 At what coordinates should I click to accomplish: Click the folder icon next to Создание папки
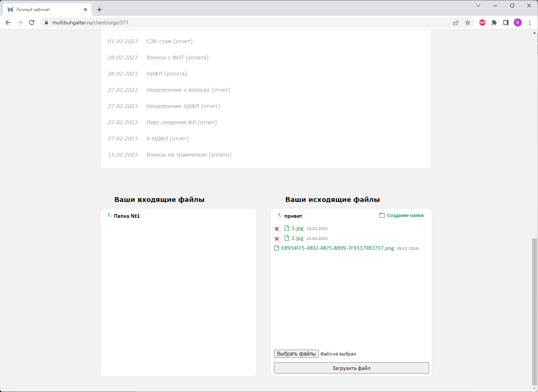point(382,216)
